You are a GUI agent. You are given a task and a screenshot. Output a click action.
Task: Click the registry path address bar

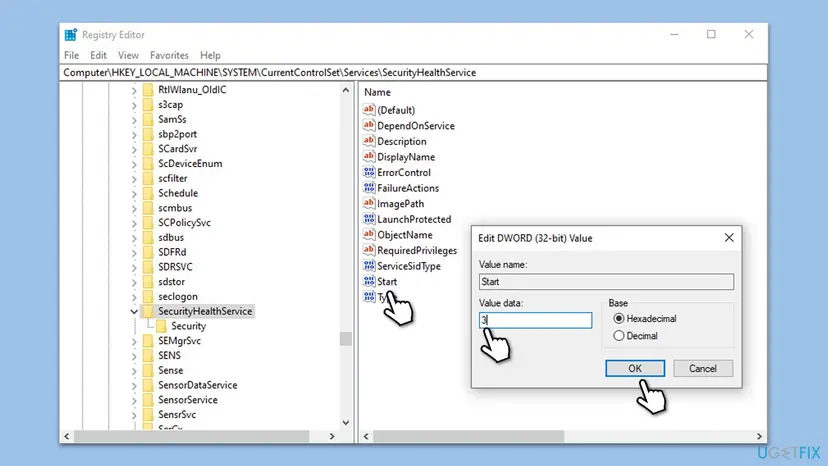click(413, 72)
